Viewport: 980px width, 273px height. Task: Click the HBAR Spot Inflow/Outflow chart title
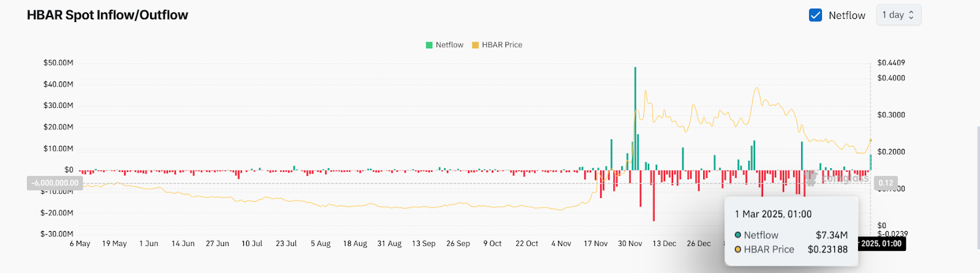(x=107, y=15)
